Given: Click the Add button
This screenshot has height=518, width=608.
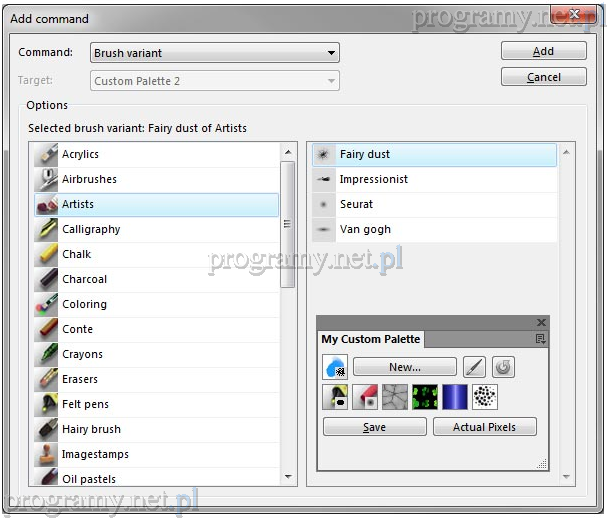Looking at the screenshot, I should 543,51.
